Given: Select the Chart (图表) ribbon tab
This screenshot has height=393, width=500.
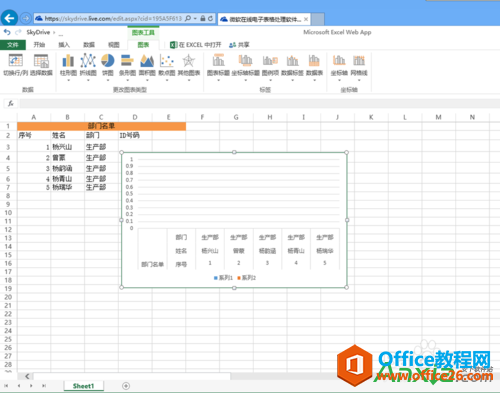Looking at the screenshot, I should (143, 45).
